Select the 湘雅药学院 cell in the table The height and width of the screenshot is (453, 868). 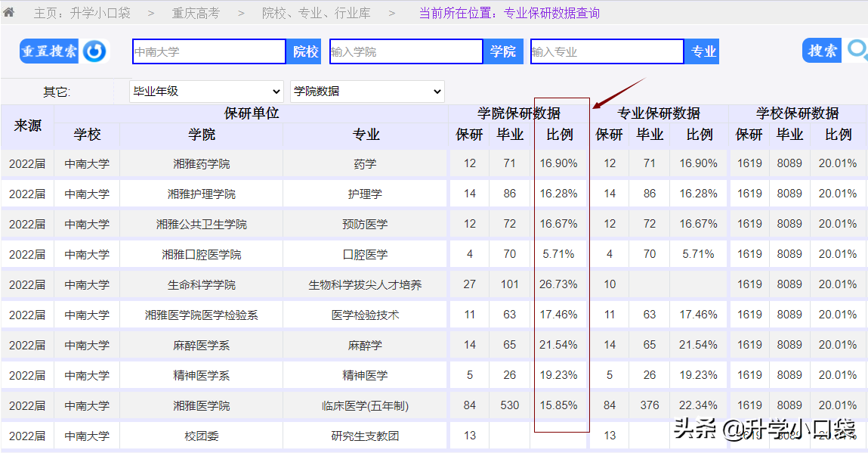point(200,163)
